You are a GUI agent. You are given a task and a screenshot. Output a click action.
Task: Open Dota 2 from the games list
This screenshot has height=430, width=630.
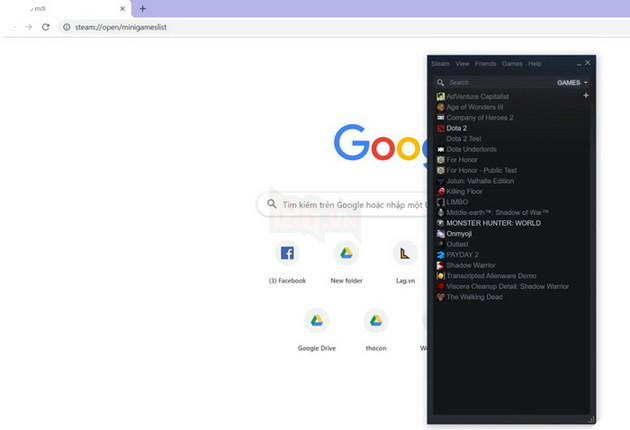pyautogui.click(x=456, y=128)
